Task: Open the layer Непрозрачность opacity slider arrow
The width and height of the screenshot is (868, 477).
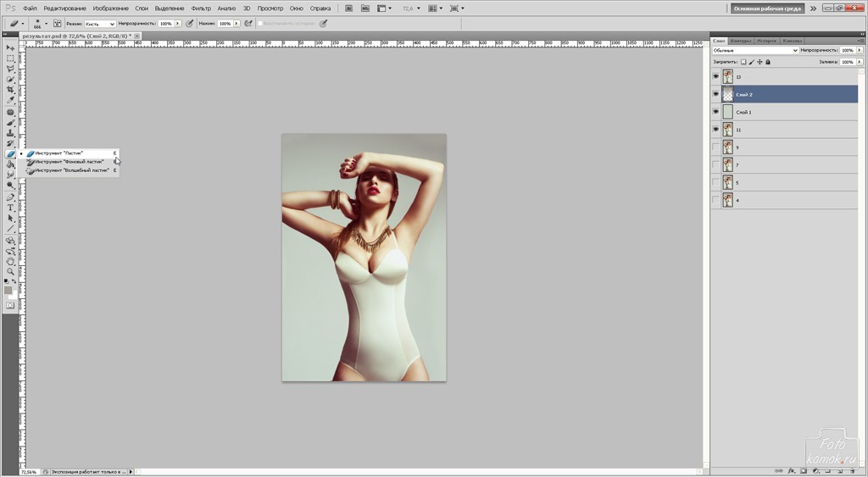Action: click(x=859, y=50)
